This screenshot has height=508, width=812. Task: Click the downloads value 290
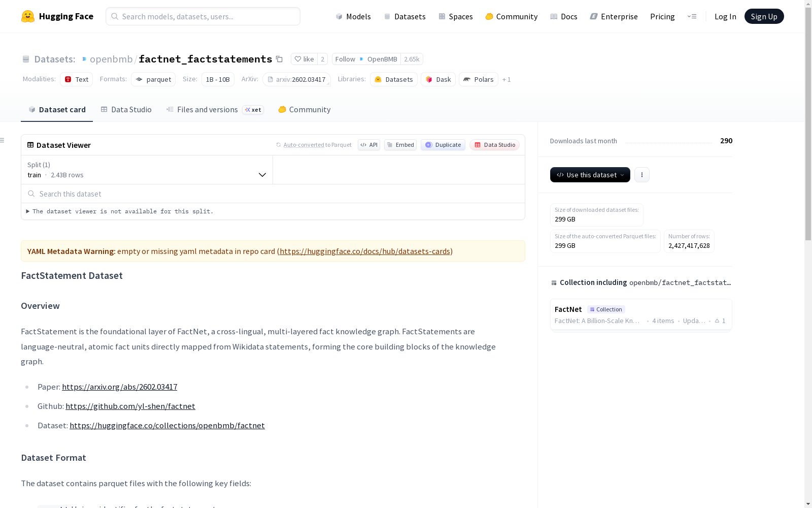(x=726, y=141)
